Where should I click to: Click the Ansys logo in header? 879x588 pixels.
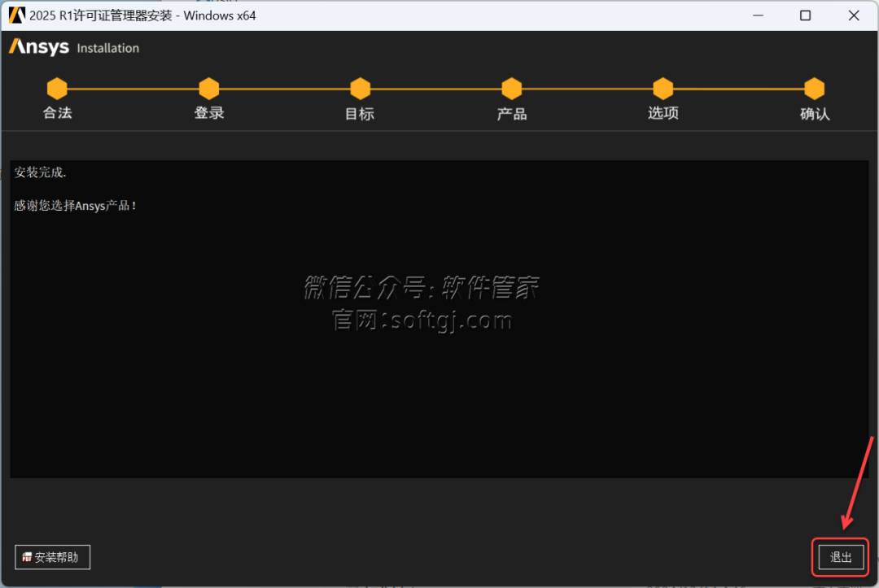pos(39,47)
